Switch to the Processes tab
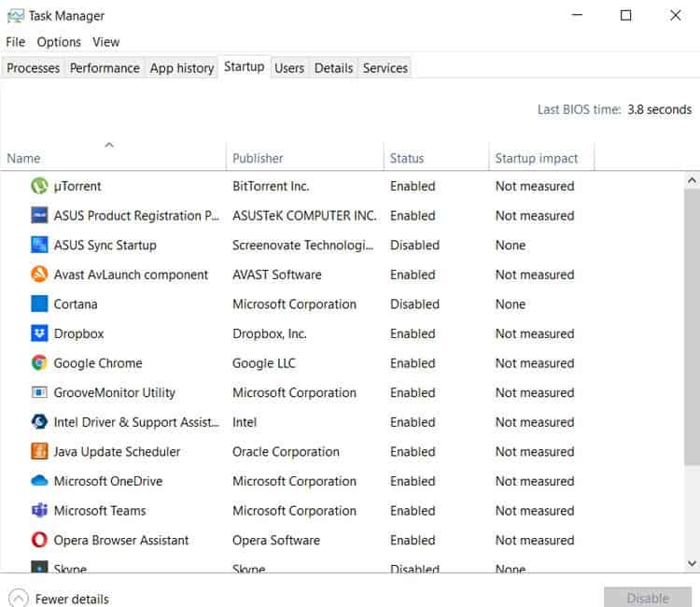The image size is (700, 607). (33, 68)
